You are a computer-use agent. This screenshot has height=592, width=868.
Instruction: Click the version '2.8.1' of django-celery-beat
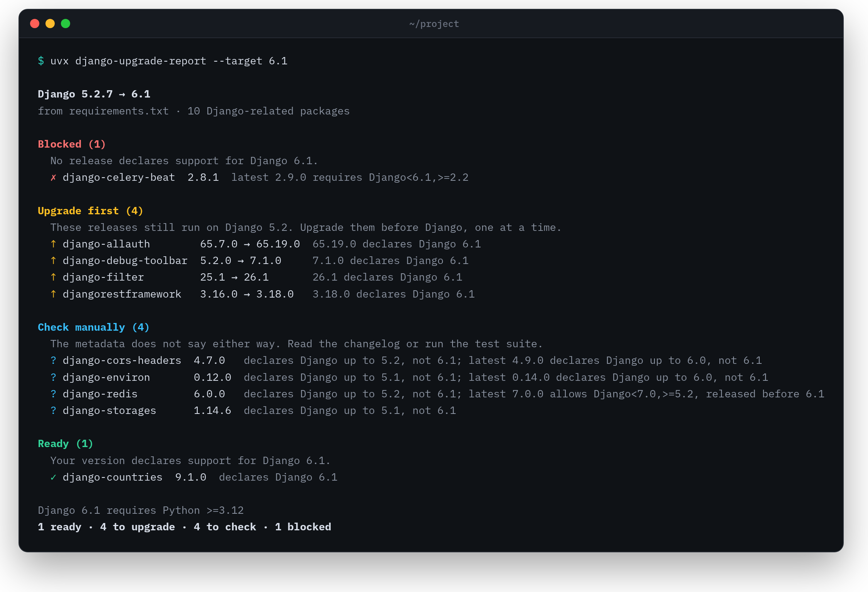[203, 177]
